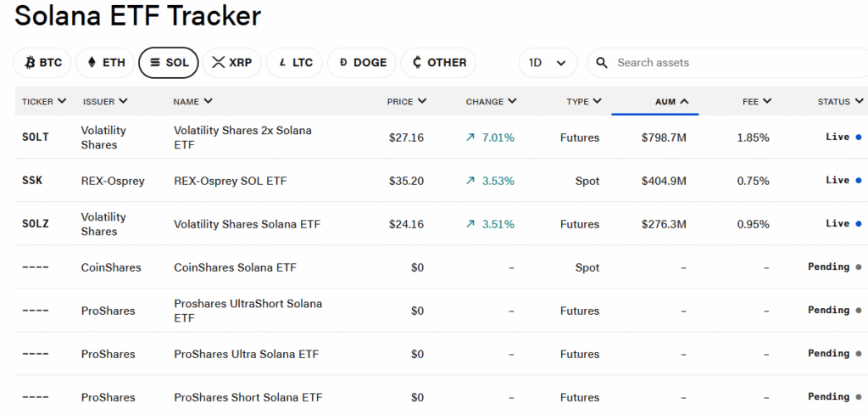
Task: Sort table by PRICE column
Action: [x=407, y=102]
